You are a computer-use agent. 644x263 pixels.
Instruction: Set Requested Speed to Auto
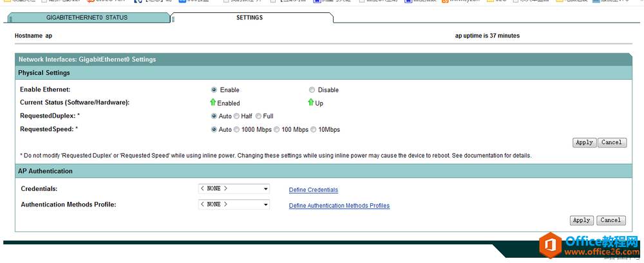point(214,130)
